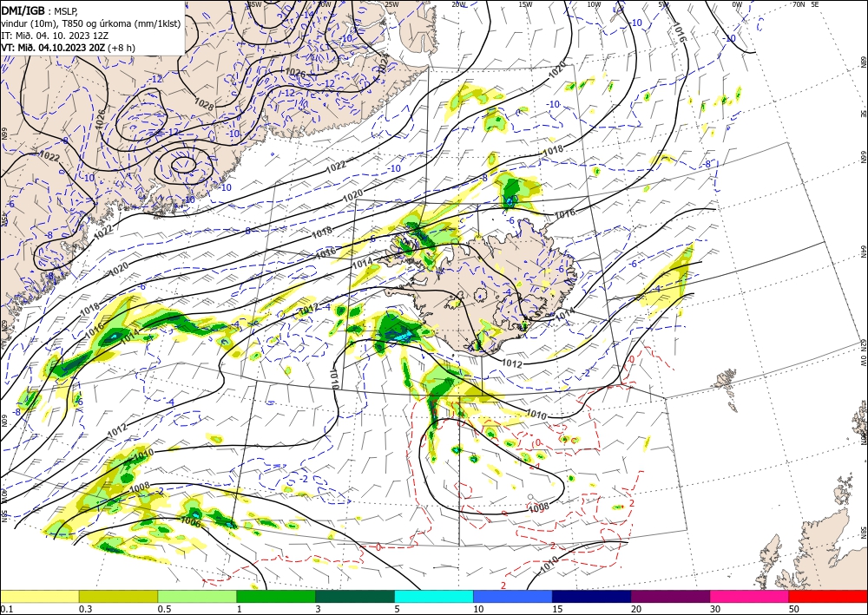Viewport: 868px width, 615px height.
Task: Click the '50' legend scale value
Action: 794,609
